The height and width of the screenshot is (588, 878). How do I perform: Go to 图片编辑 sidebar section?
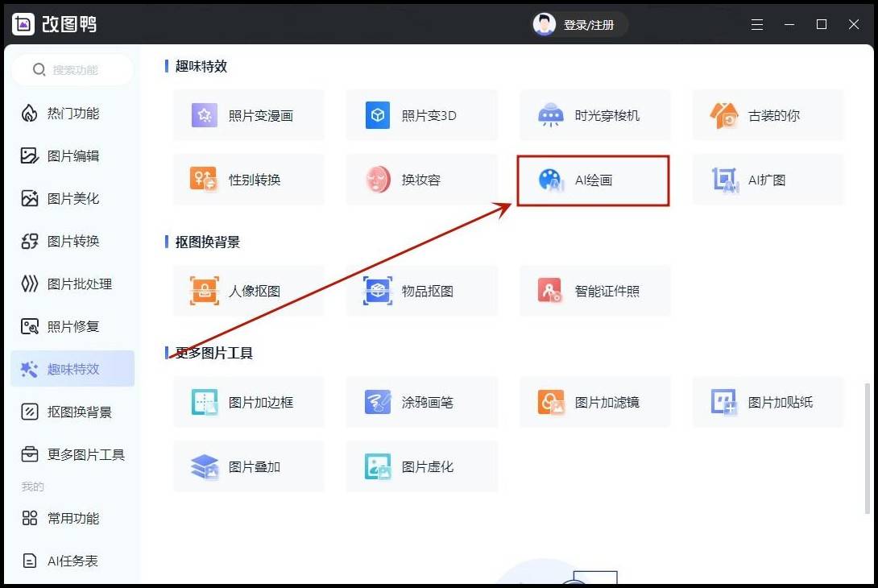pos(72,156)
